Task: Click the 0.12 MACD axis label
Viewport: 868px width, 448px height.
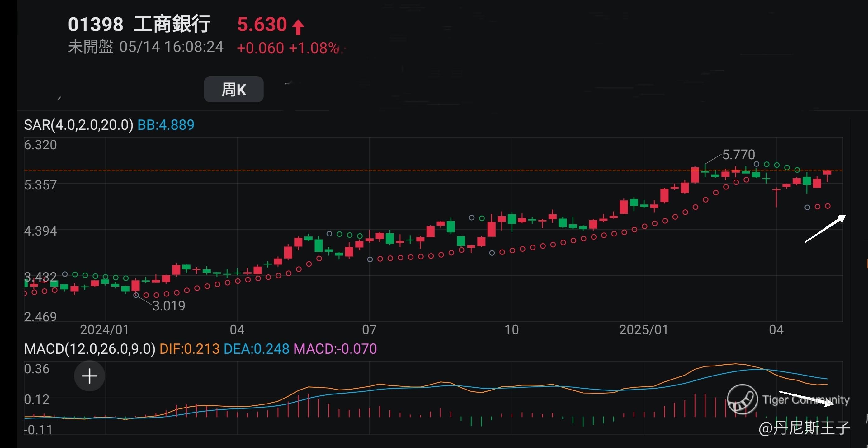Action: point(37,399)
